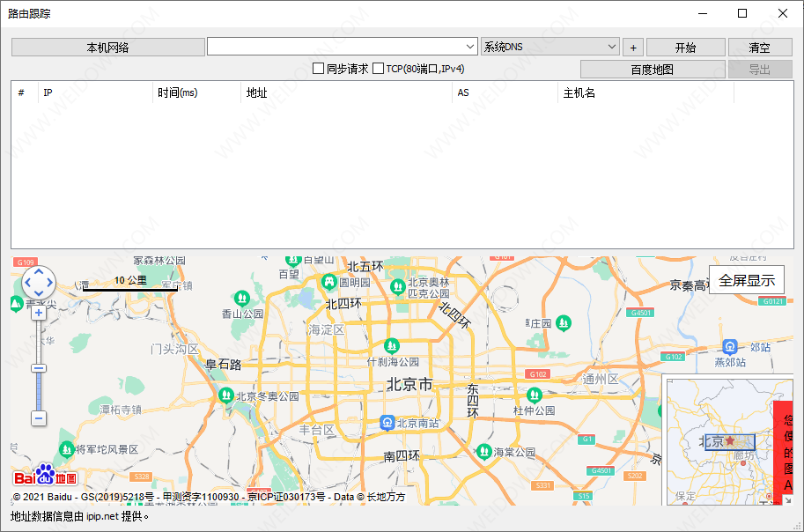The image size is (804, 532).
Task: Click the 地址 column header
Action: point(346,92)
